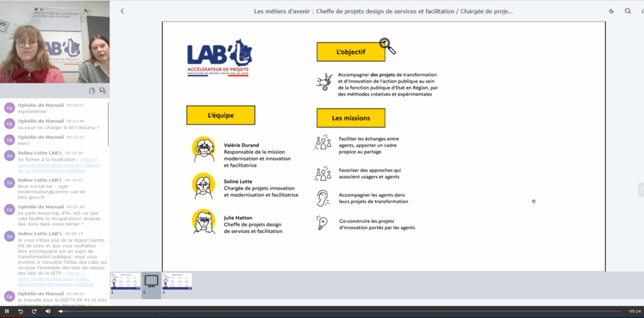Image resolution: width=644 pixels, height=318 pixels.
Task: Go back with the top-left chevron
Action: (x=122, y=11)
